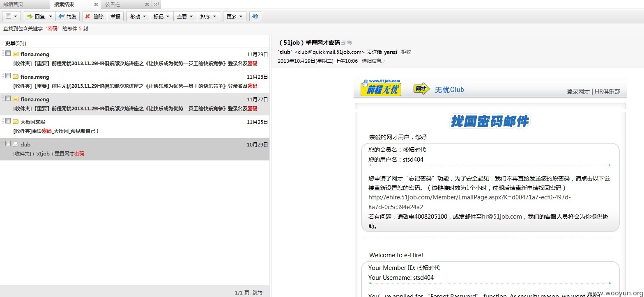The image size is (644, 297).
Task: Click the 转发 button
Action: click(67, 16)
